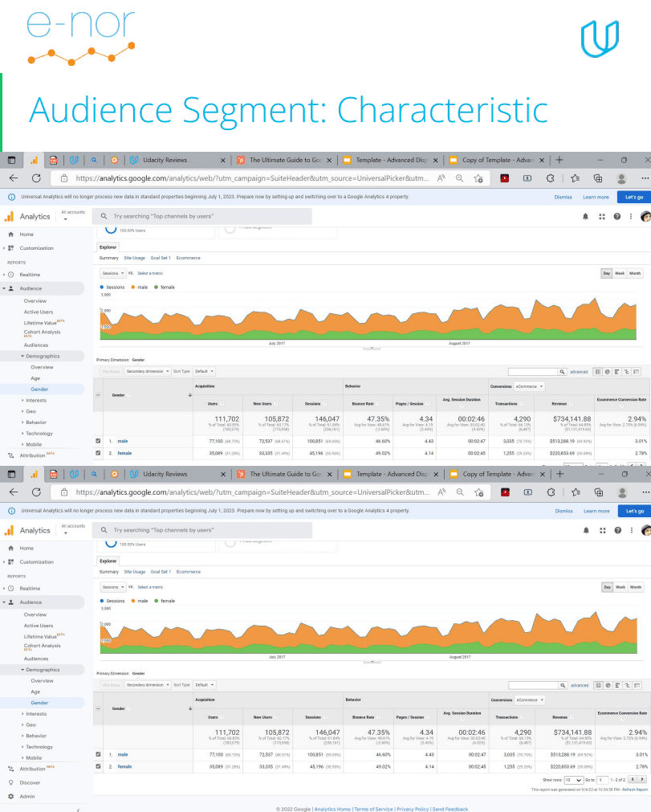Open the browser profile icon in the lower browser toolbar
The height and width of the screenshot is (812, 651).
click(622, 492)
